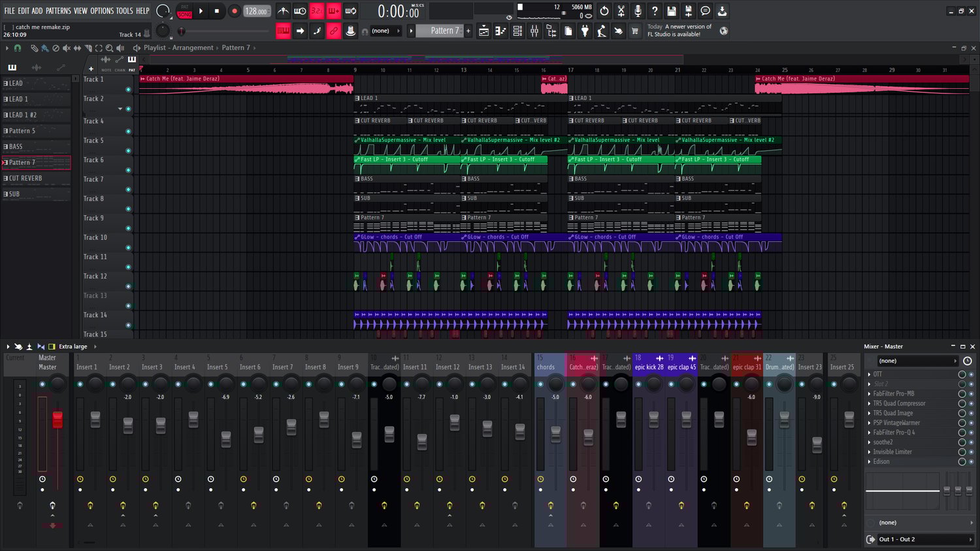Save the project with the floppy disk icon
This screenshot has width=980, height=551.
pos(672,11)
